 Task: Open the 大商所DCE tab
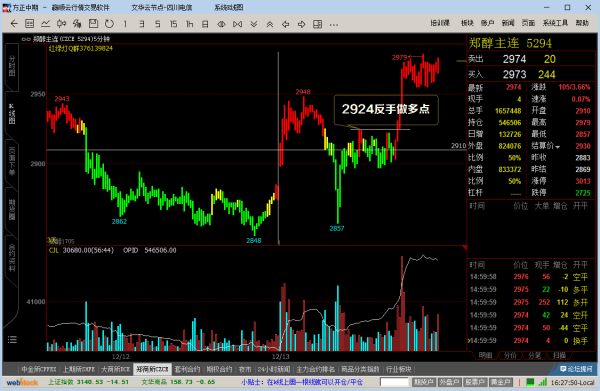(116, 369)
